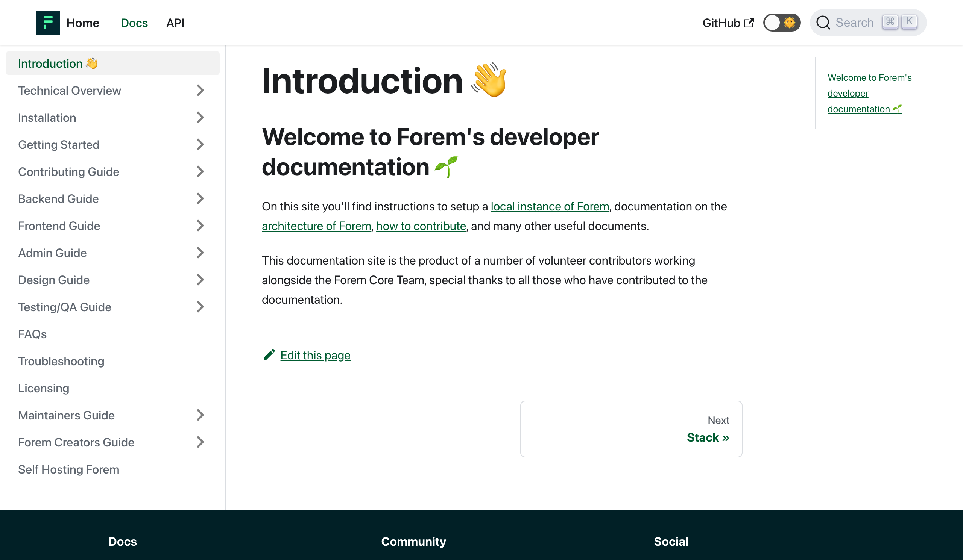Image resolution: width=963 pixels, height=560 pixels.
Task: Click the pencil icon beside Edit this page
Action: (x=269, y=355)
